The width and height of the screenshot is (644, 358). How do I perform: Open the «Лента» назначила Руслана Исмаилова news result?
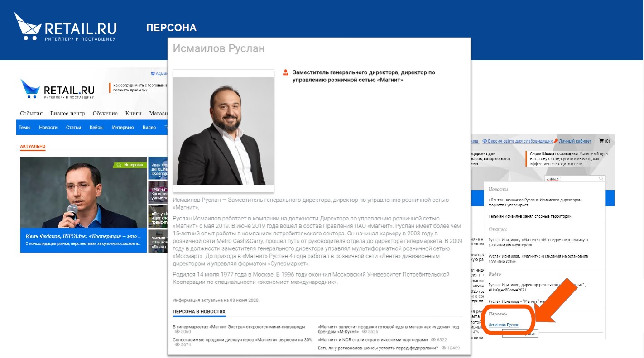coord(535,202)
